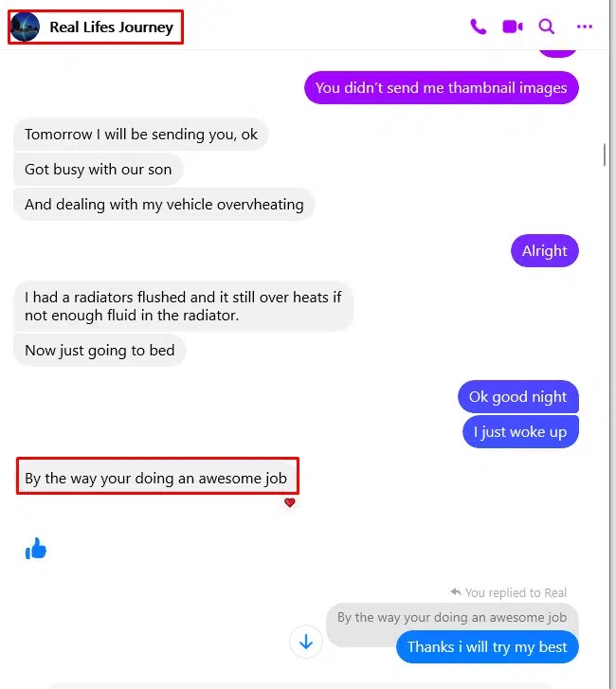Viewport: 616px width, 689px height.
Task: Click the 'Tomorrow I will be sending you, ok' message
Action: (141, 135)
